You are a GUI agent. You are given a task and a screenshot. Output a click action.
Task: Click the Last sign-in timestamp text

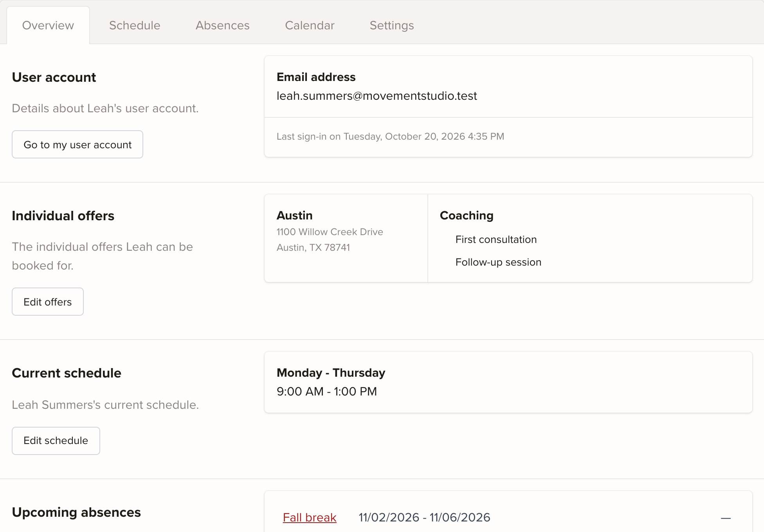390,137
